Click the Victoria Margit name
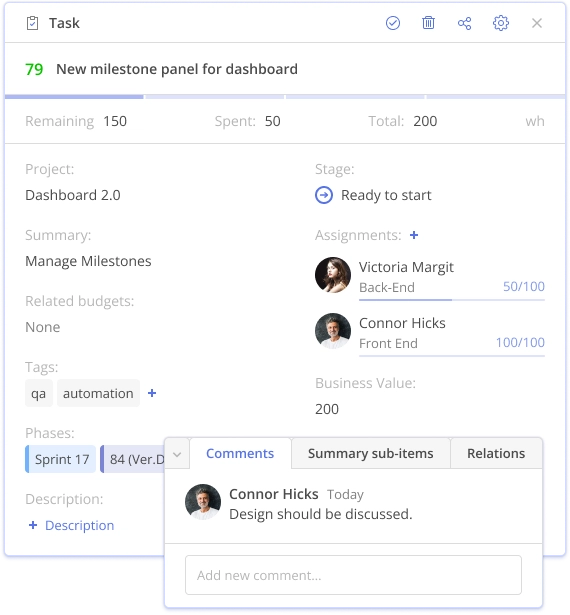570x615 pixels. click(406, 267)
